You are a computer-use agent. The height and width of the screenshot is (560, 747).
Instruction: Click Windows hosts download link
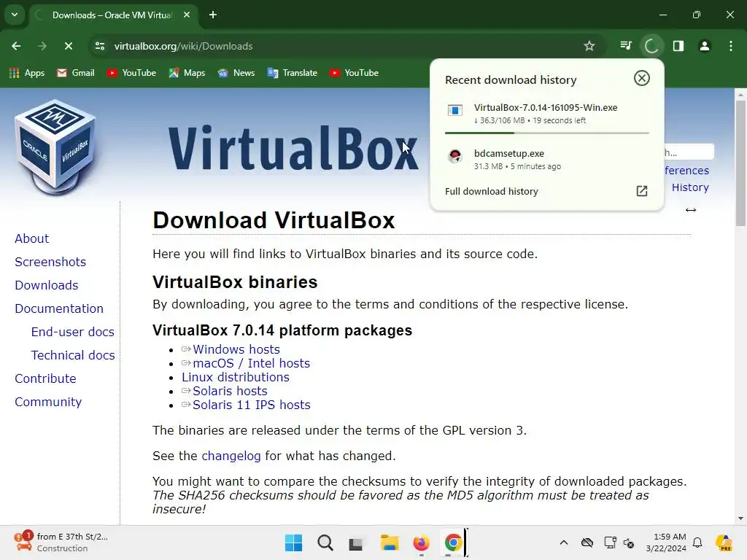coord(236,349)
